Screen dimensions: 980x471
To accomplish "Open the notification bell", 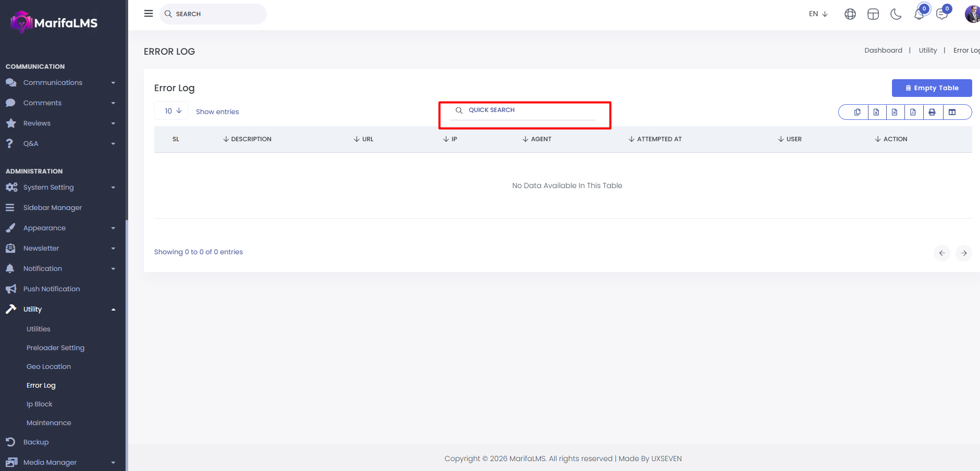I will pyautogui.click(x=919, y=14).
